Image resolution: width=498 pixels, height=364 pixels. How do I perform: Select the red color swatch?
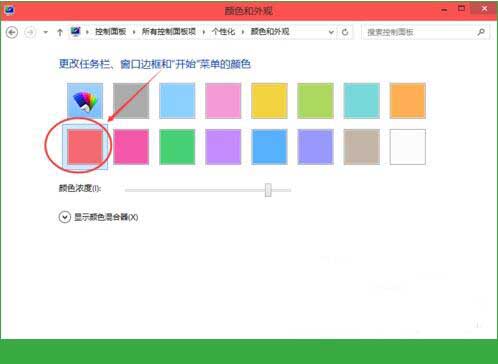(85, 147)
